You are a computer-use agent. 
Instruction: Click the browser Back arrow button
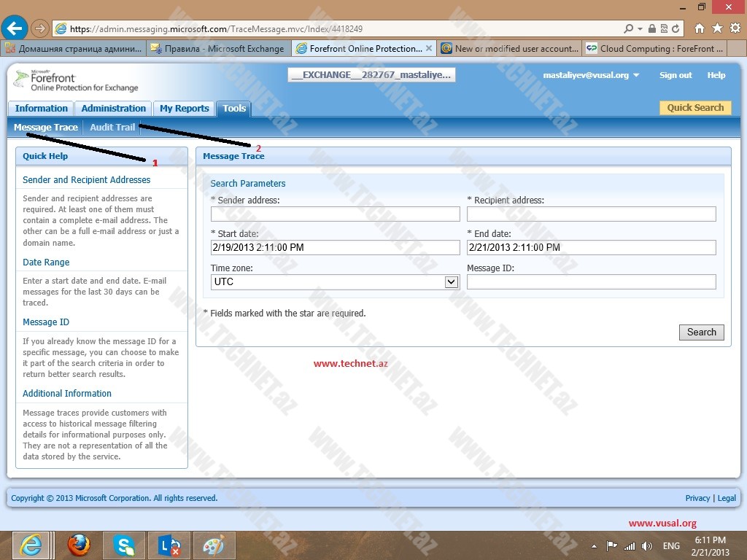pyautogui.click(x=15, y=28)
